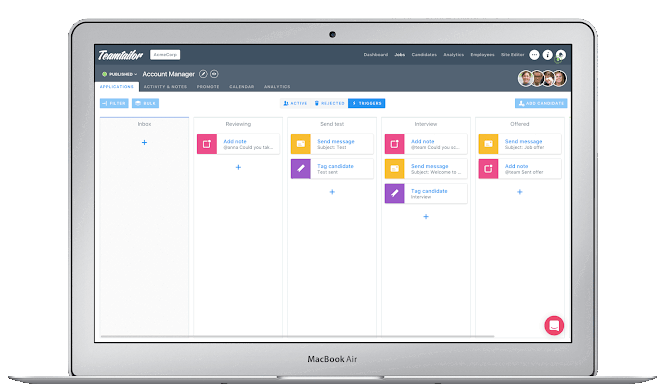Open Candidates in top navigation
Screen dimensions: 665x384
coord(424,55)
